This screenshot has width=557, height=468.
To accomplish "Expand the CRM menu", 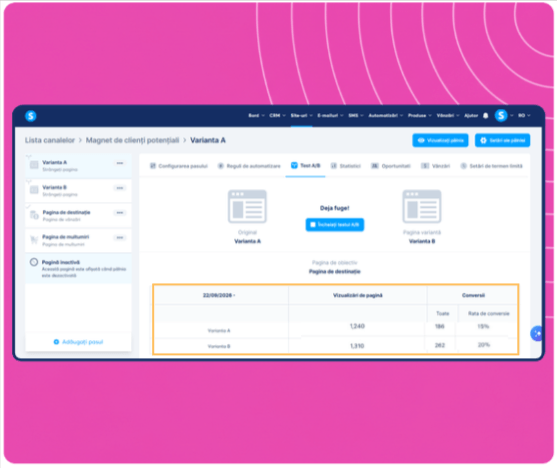I will click(277, 115).
